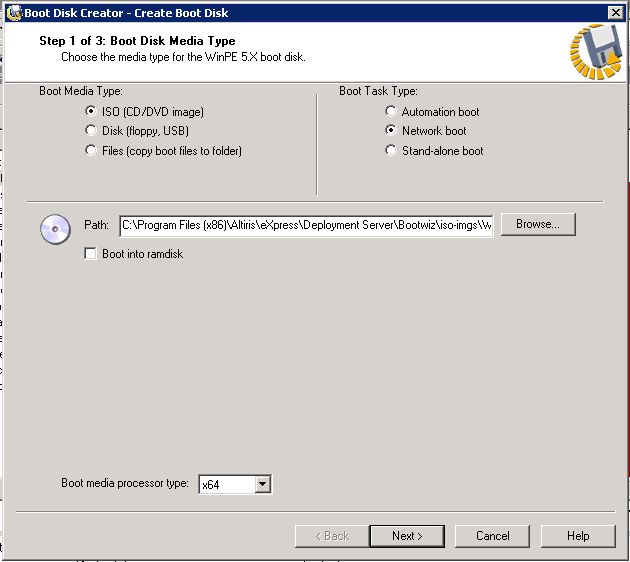Click the 'Step 1 of 3: Boot Disk Media Type' heading

137,41
